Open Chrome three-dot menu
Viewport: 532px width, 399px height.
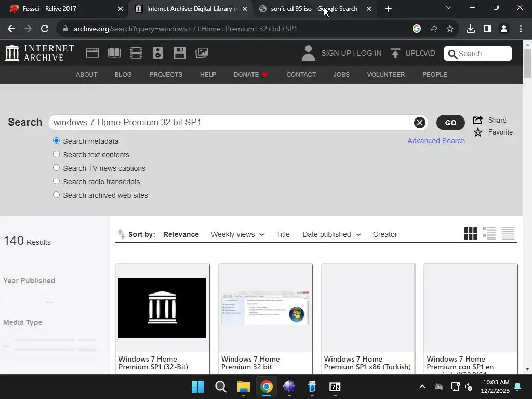(521, 29)
